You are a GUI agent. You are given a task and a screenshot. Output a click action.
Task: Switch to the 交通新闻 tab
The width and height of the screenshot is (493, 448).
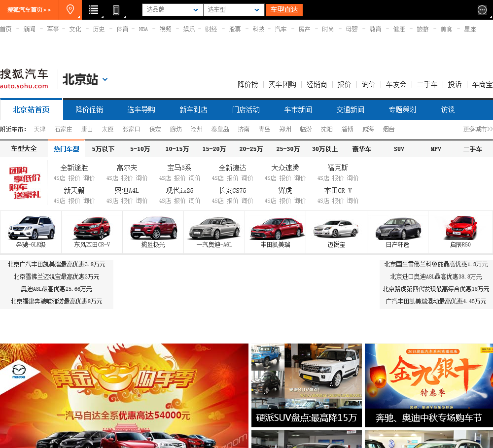pyautogui.click(x=350, y=110)
